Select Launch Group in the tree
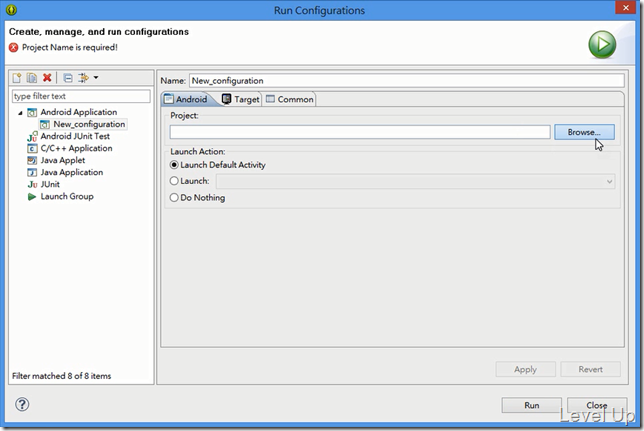This screenshot has height=431, width=644. (x=67, y=196)
